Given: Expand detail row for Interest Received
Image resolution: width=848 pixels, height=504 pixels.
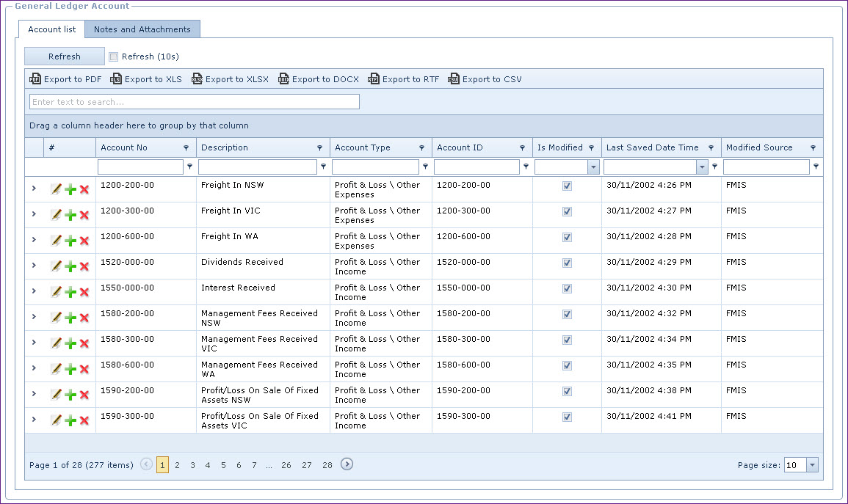Looking at the screenshot, I should coord(34,291).
